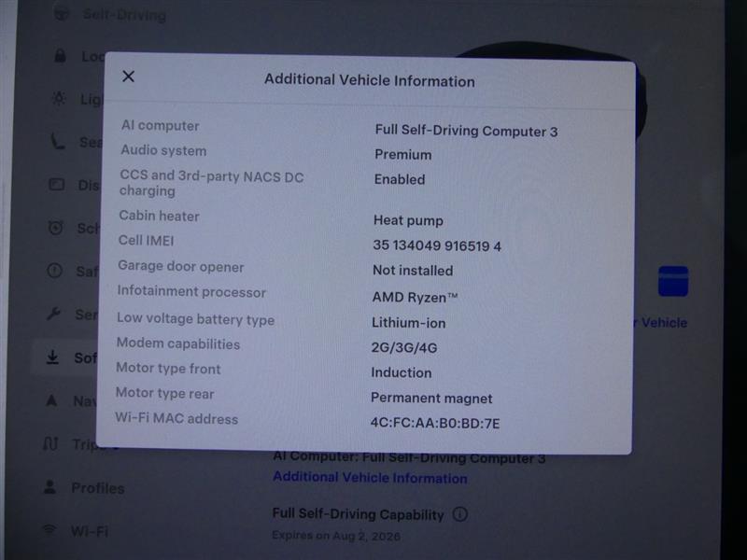This screenshot has height=560, width=747.
Task: Select the Not installed value
Action: coord(413,270)
